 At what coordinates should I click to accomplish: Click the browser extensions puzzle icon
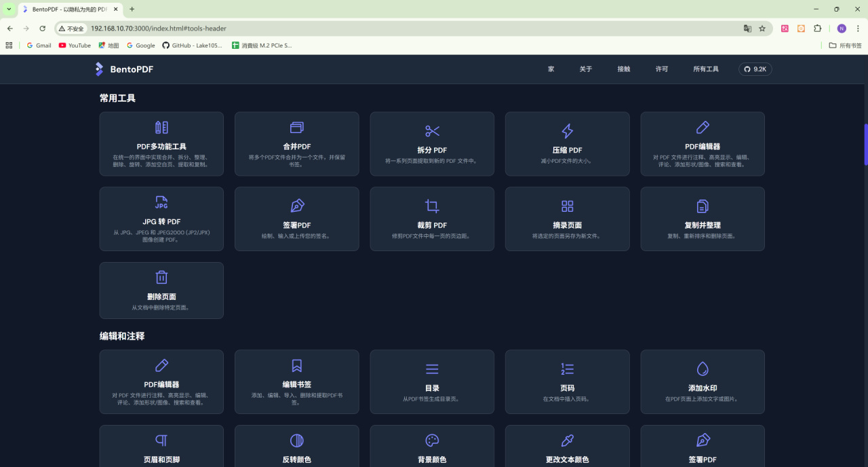point(817,29)
